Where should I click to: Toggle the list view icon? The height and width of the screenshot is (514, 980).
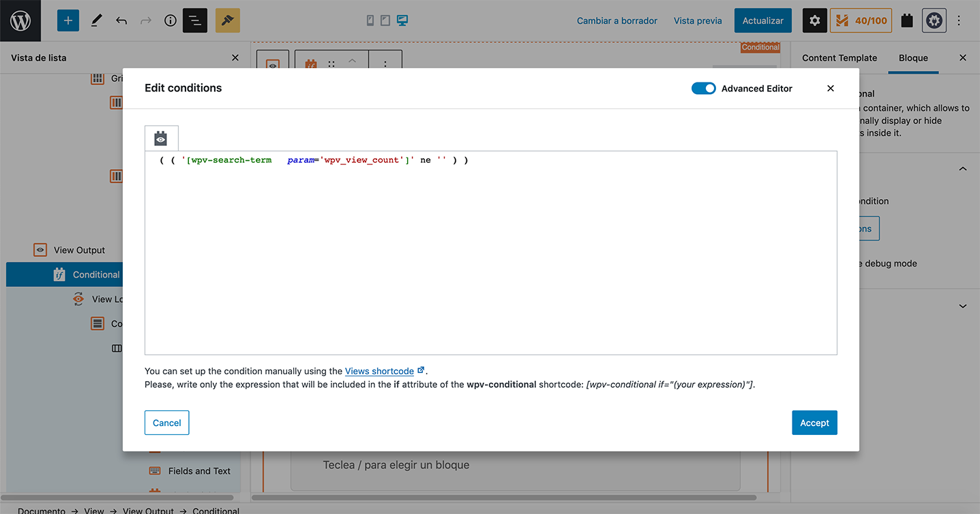tap(195, 20)
